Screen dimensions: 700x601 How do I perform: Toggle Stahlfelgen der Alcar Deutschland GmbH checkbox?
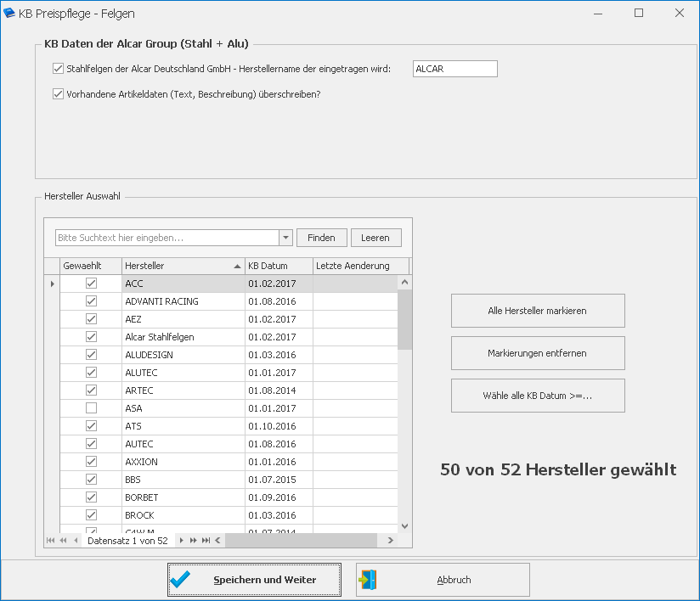(x=58, y=68)
